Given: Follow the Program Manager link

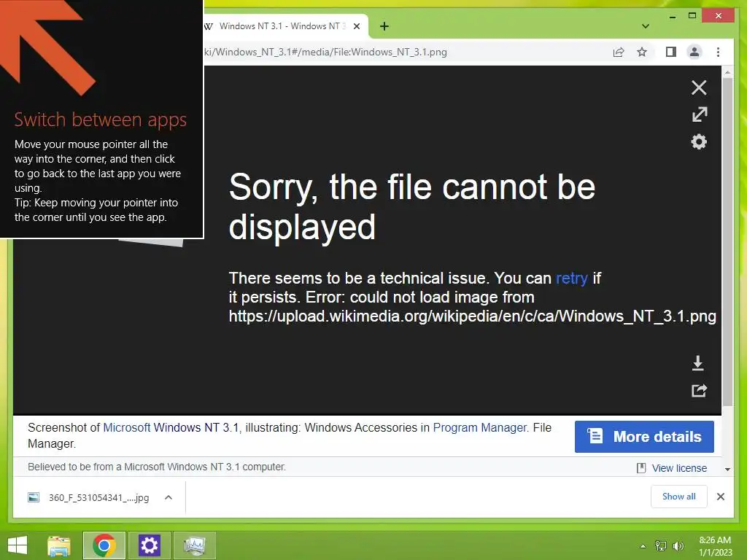Looking at the screenshot, I should pyautogui.click(x=480, y=427).
